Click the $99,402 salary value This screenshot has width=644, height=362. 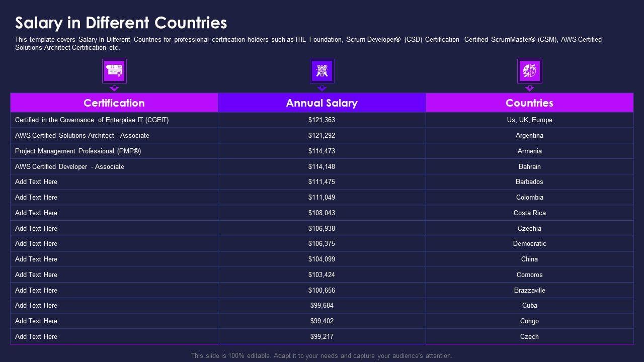322,321
